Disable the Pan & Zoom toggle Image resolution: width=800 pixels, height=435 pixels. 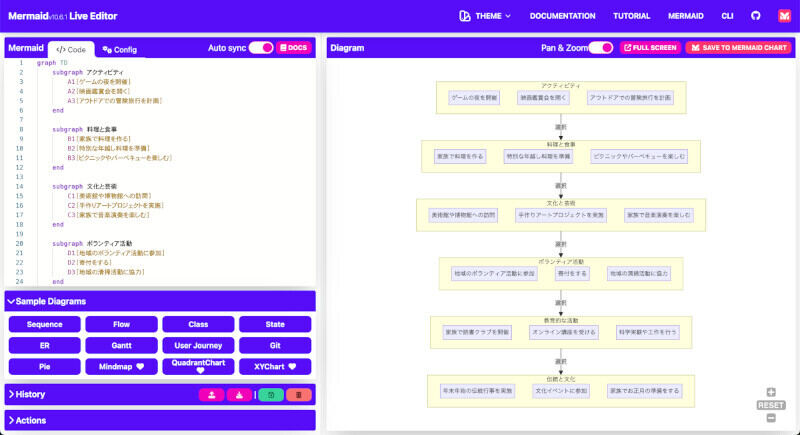click(x=601, y=48)
